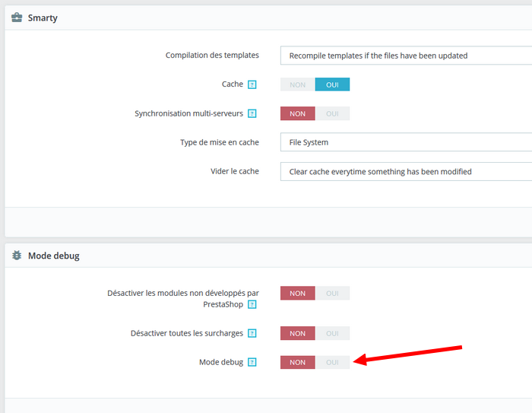Select NON for disabling non-PrestaShop modules

pos(298,293)
